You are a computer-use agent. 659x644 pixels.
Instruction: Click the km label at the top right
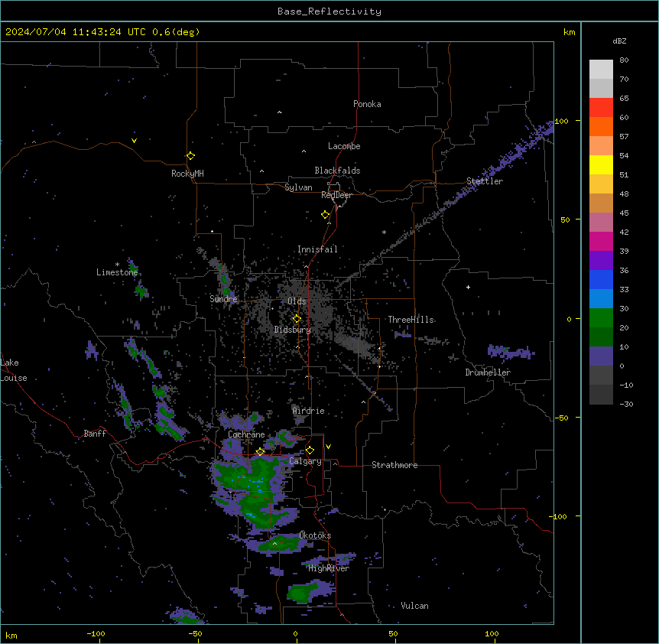pos(569,32)
